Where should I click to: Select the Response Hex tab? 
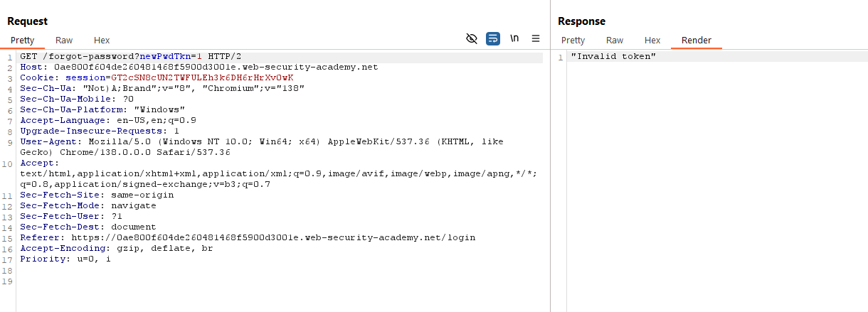point(652,41)
